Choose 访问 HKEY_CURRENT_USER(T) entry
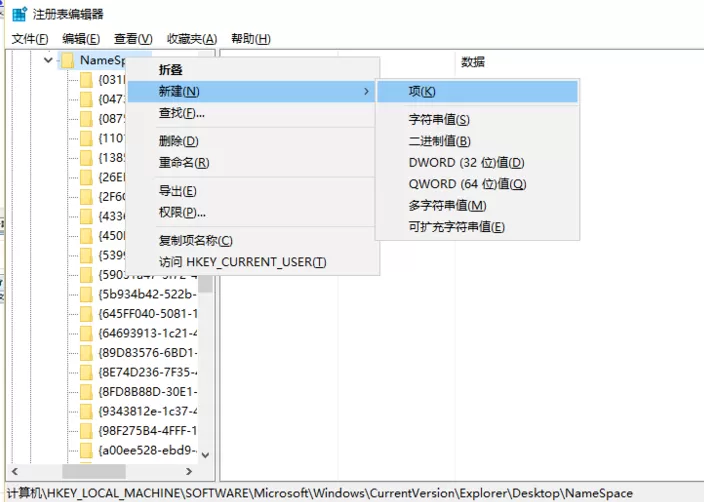The width and height of the screenshot is (704, 502). [254, 262]
